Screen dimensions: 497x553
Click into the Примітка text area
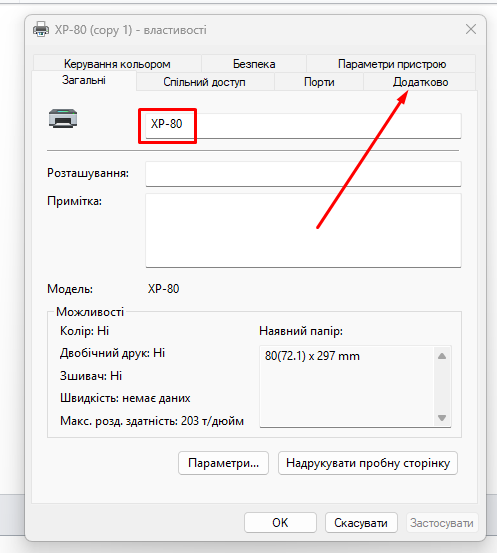(303, 230)
